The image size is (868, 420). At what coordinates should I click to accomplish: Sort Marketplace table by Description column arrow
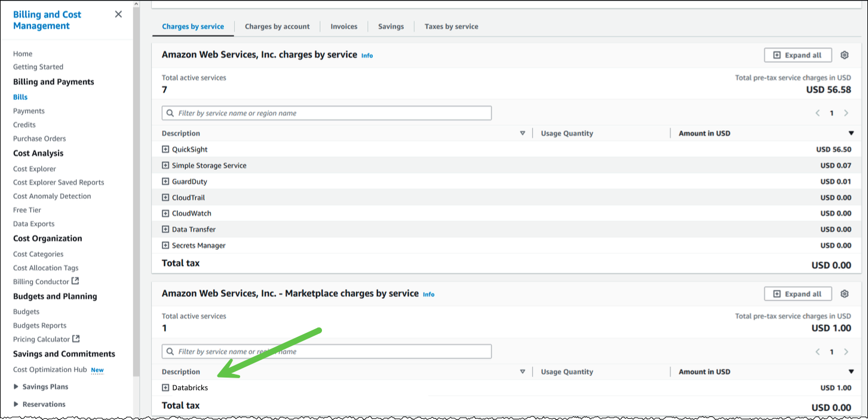click(x=523, y=372)
